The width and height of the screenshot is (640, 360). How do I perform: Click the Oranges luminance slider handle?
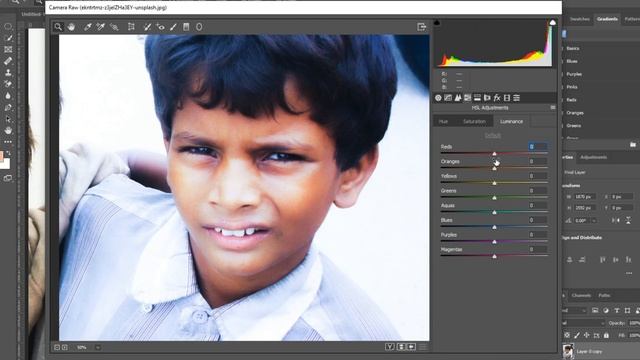pyautogui.click(x=494, y=168)
